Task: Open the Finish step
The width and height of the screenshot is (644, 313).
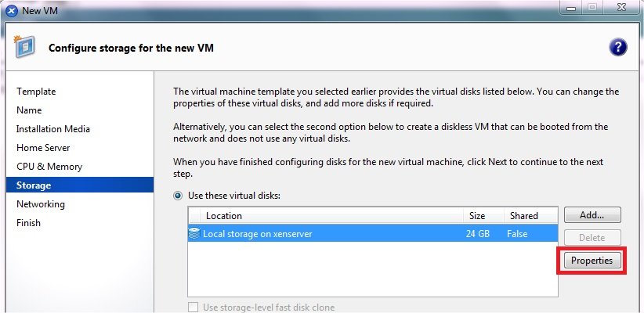Action: [28, 223]
